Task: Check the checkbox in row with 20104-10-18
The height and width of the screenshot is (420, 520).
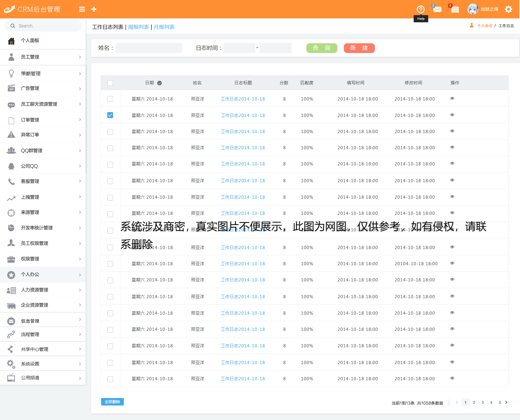Action: (110, 264)
